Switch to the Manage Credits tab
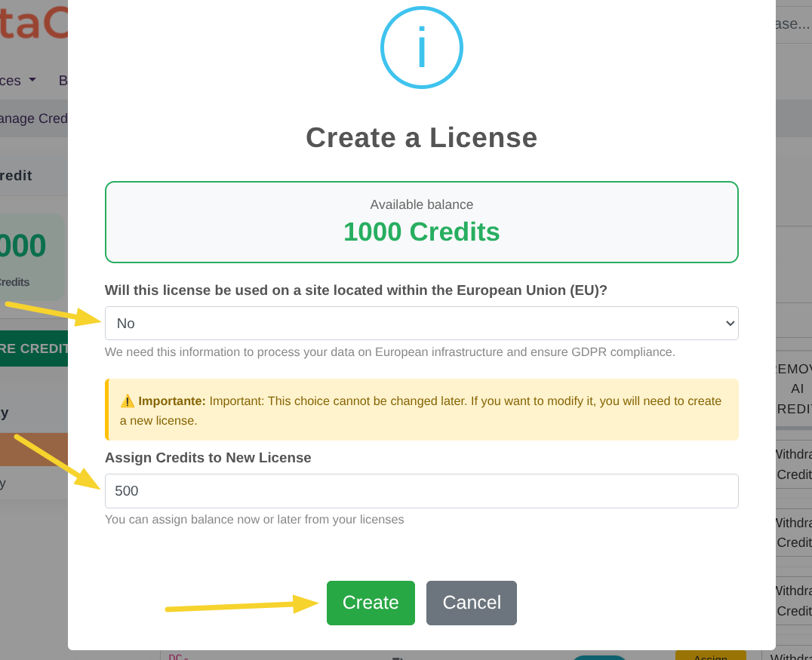The width and height of the screenshot is (812, 660). click(34, 118)
